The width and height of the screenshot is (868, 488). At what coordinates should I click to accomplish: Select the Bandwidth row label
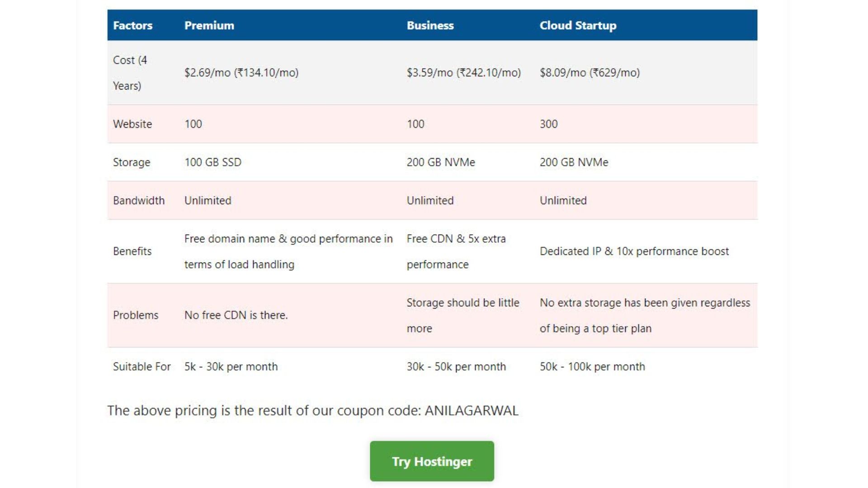[139, 200]
